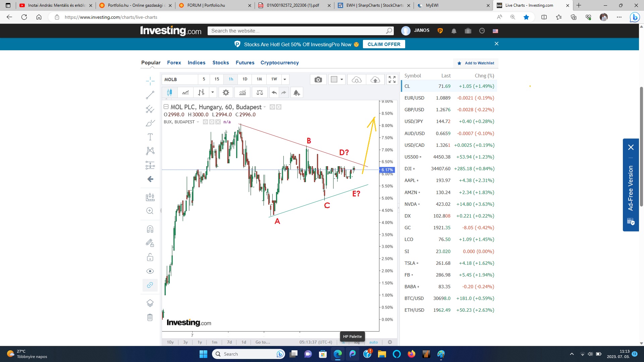644x362 pixels.
Task: Expand MOL PLC title dropdown arrow
Action: (x=265, y=107)
